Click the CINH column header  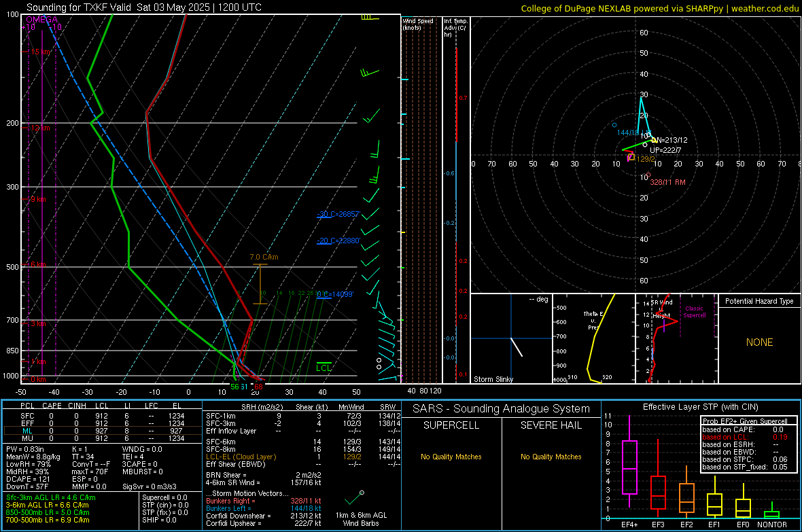coord(77,406)
